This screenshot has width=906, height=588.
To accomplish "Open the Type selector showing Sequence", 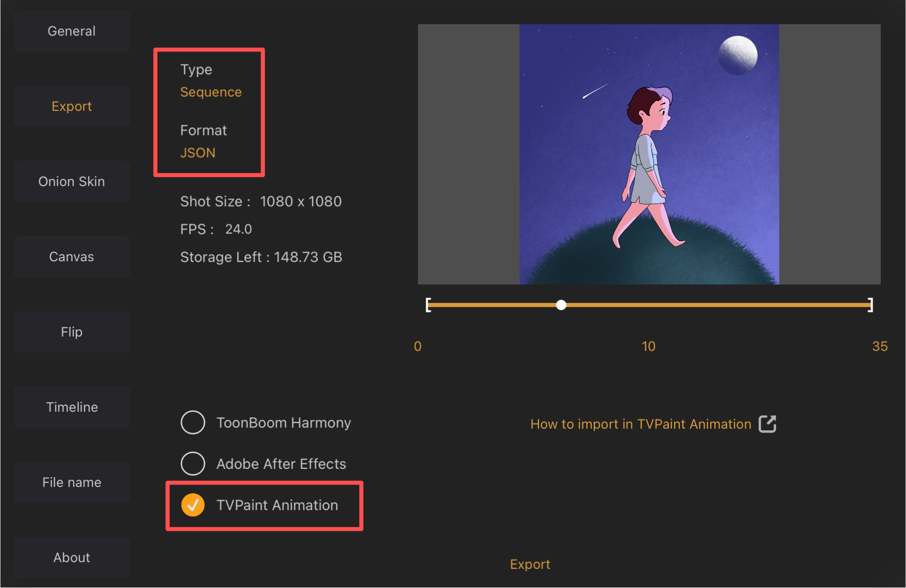I will (x=210, y=92).
